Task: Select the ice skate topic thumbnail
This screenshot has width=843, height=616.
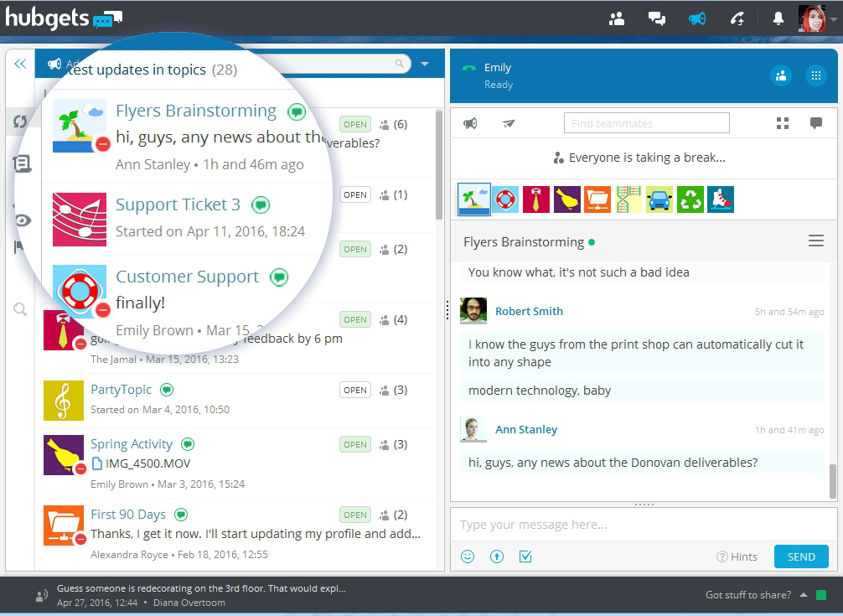Action: pyautogui.click(x=721, y=199)
